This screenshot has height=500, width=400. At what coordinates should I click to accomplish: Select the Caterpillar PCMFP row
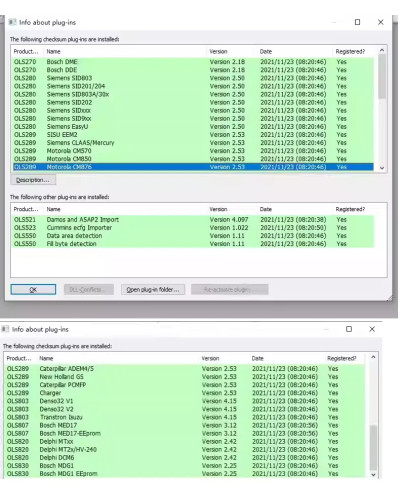(x=185, y=385)
